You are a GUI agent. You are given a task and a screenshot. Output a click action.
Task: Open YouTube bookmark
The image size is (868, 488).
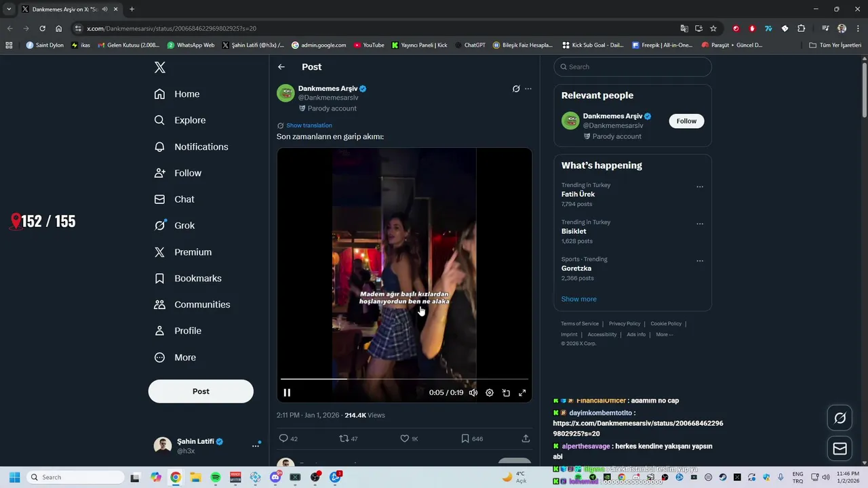point(368,45)
